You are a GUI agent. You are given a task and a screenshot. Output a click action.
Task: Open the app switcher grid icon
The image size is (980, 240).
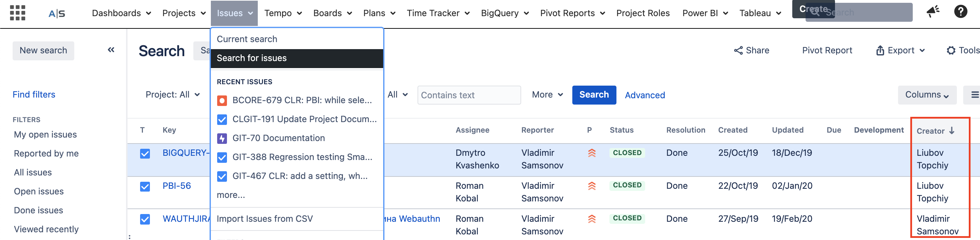18,13
